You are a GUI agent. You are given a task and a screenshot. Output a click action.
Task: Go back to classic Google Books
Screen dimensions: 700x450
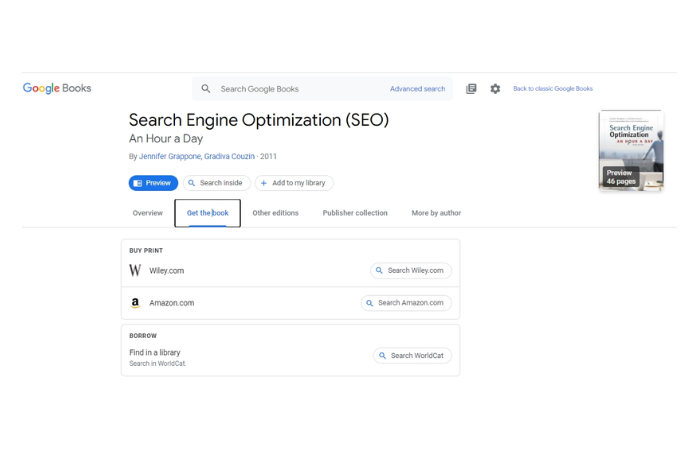(x=553, y=88)
